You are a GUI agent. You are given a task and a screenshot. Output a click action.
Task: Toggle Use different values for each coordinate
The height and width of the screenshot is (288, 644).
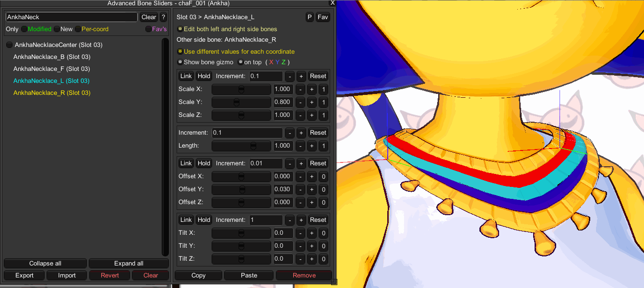(x=236, y=52)
